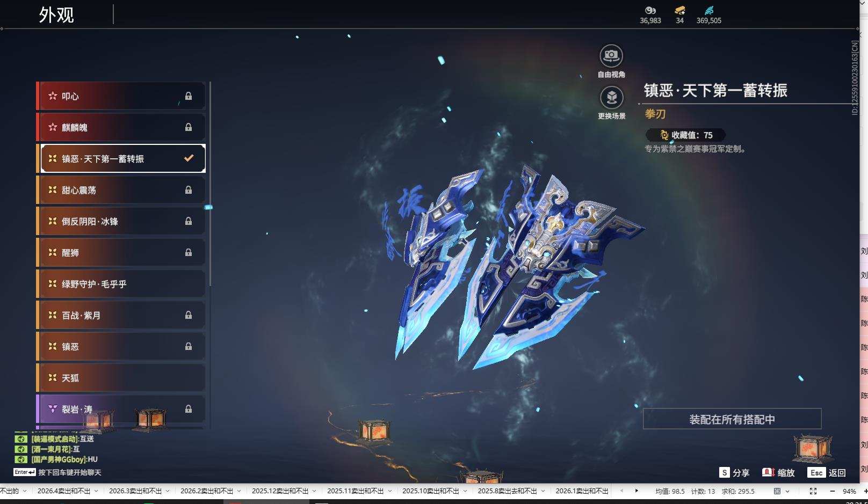Open the 自由视角 free camera view

click(x=611, y=56)
